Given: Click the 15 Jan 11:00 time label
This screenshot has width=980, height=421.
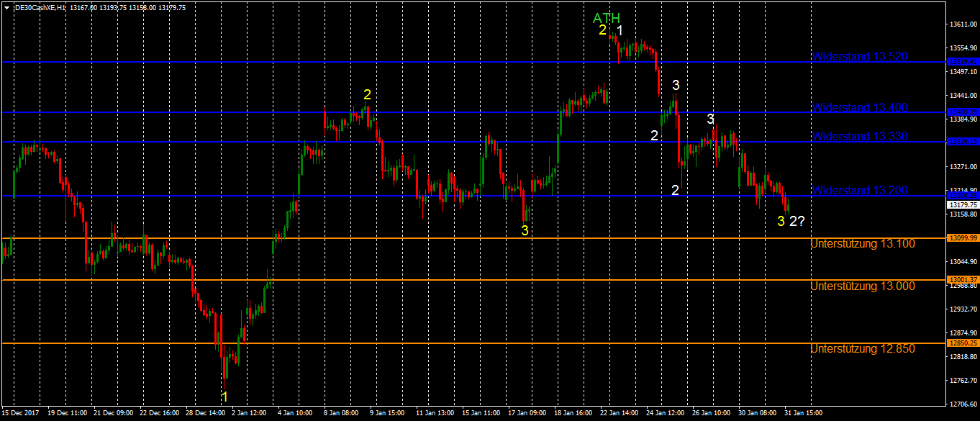Looking at the screenshot, I should (x=482, y=415).
